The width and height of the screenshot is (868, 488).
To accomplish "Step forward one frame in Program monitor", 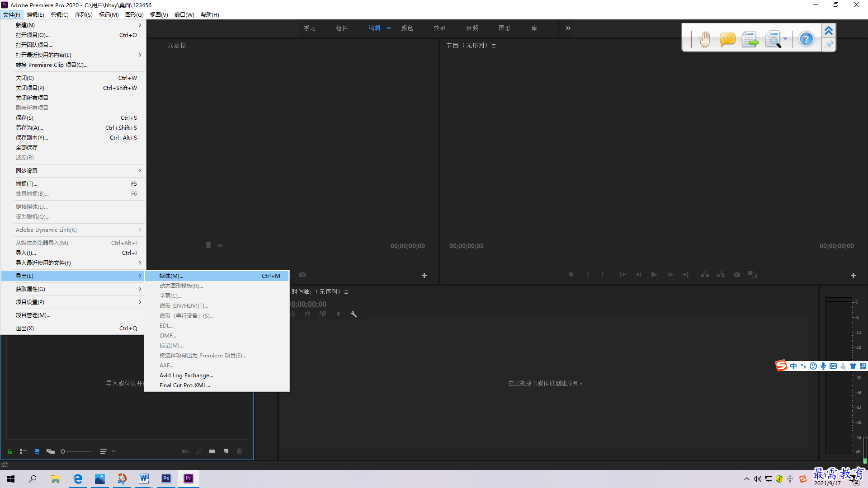I will pyautogui.click(x=670, y=275).
